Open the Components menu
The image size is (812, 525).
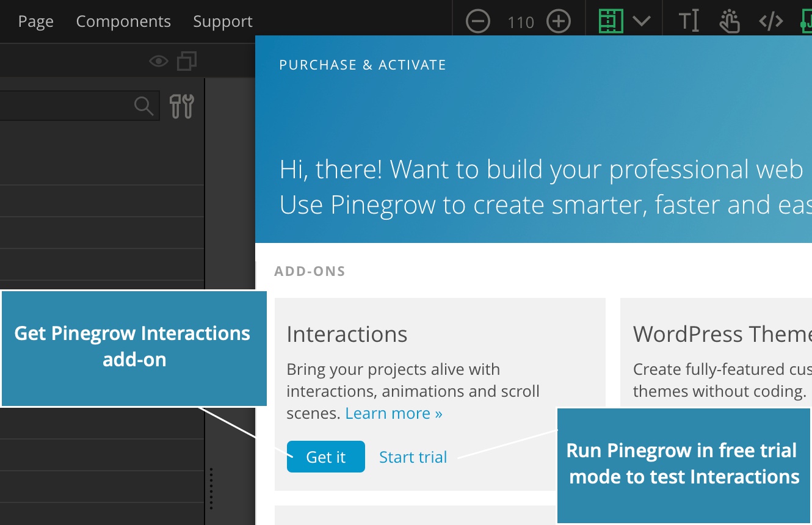(x=123, y=21)
